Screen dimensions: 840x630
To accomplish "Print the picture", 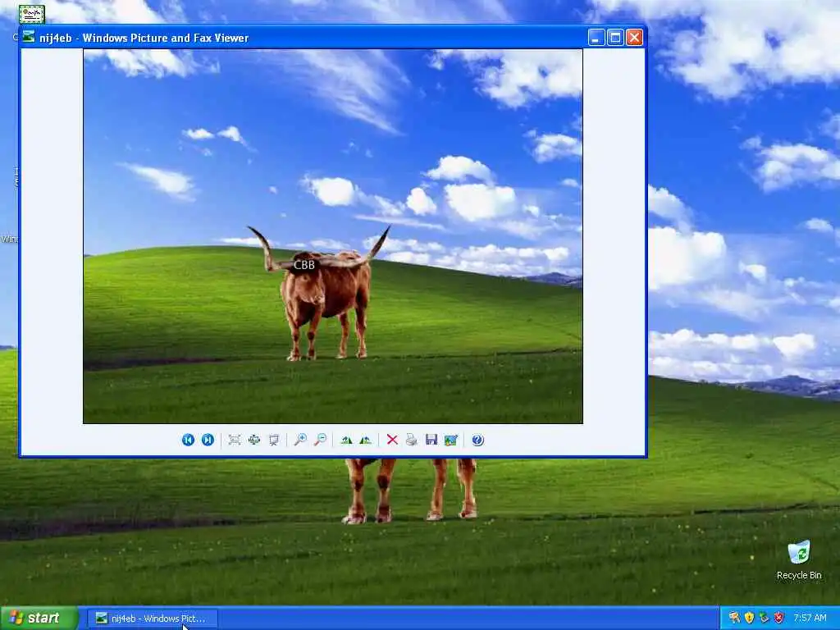I will click(412, 440).
